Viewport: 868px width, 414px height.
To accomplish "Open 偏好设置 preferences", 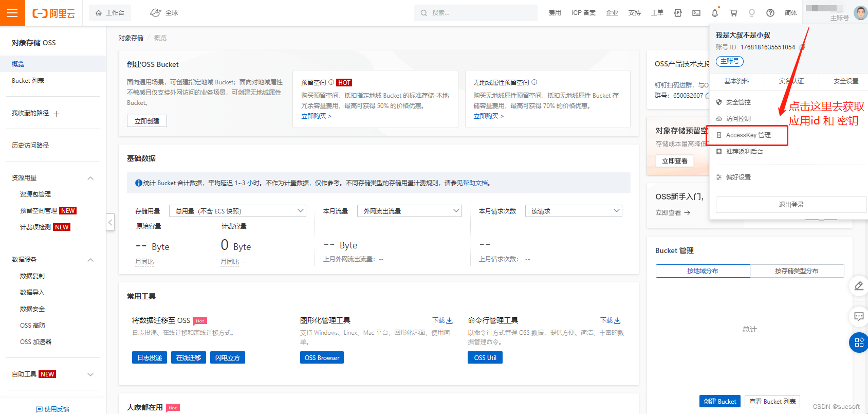I will pyautogui.click(x=738, y=177).
